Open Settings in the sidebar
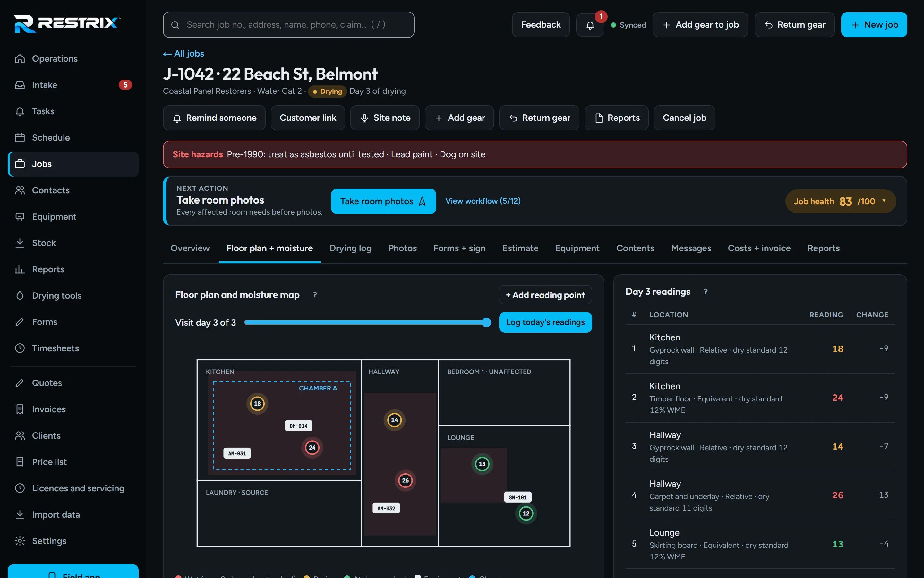Screen dimensions: 924x578 click(73, 541)
